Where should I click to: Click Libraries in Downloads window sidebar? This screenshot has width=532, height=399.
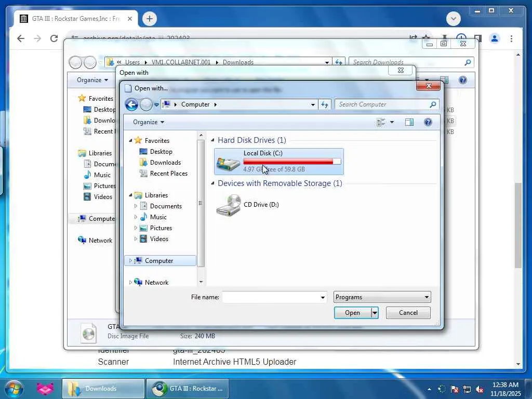[100, 153]
